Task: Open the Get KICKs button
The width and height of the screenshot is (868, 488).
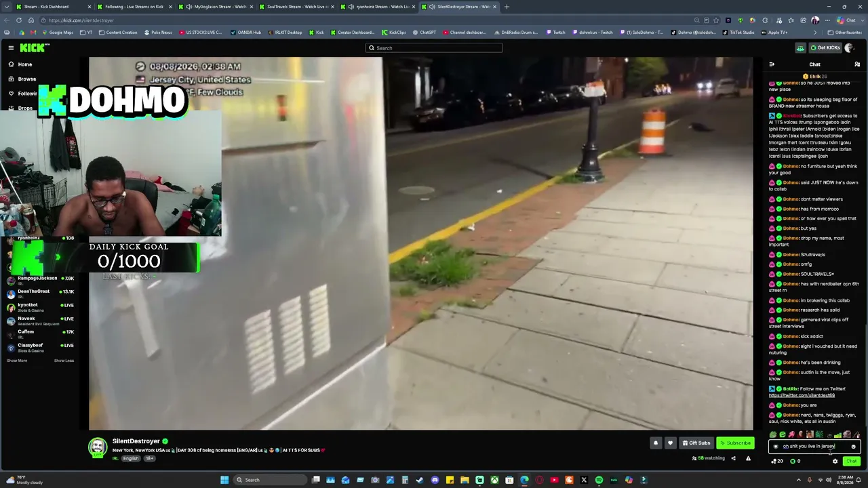Action: (x=825, y=48)
